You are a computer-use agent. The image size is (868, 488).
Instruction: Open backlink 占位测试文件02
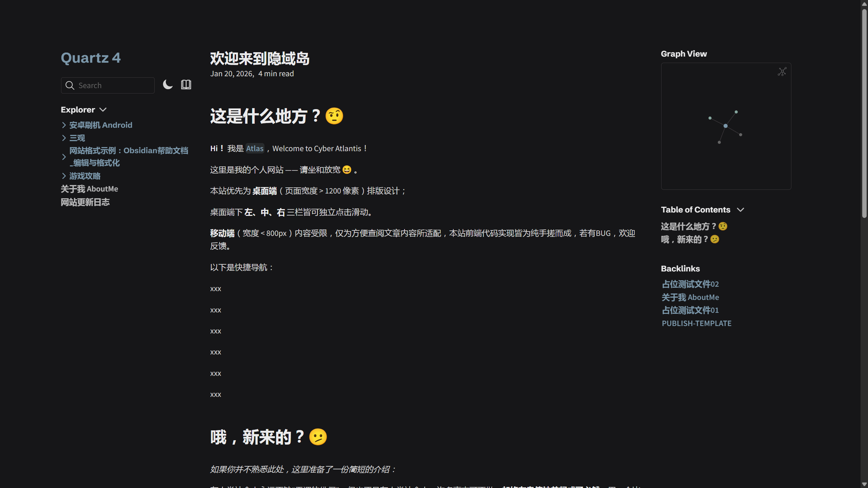[x=690, y=284]
